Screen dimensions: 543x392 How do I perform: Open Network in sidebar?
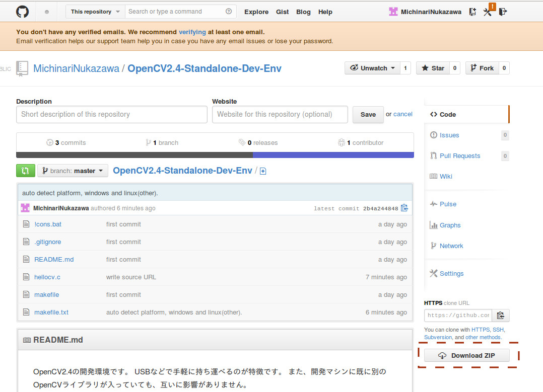coord(451,246)
